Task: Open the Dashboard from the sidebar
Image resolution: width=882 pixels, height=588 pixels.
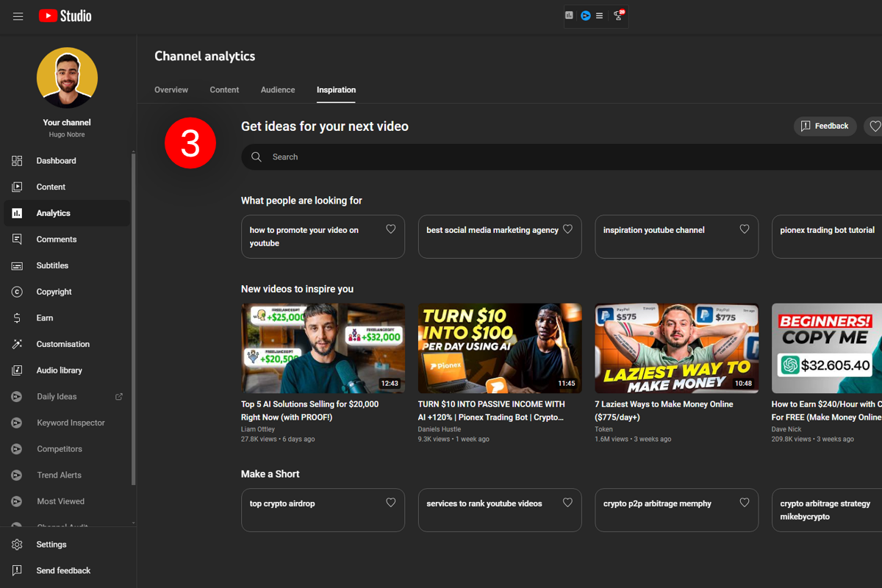Action: coord(56,160)
